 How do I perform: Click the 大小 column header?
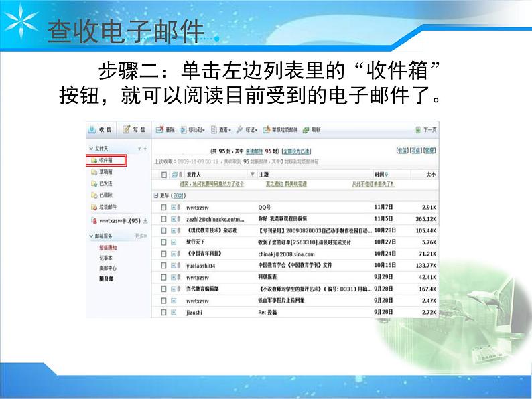click(x=431, y=175)
